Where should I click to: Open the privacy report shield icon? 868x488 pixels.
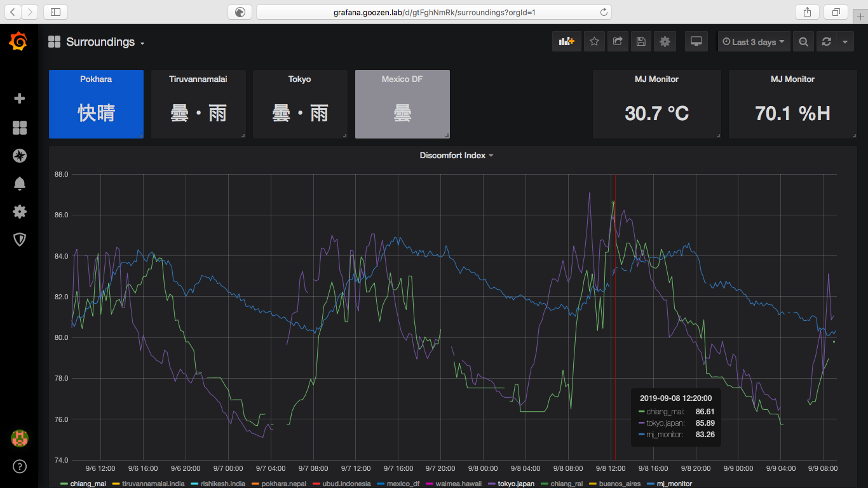[x=240, y=11]
